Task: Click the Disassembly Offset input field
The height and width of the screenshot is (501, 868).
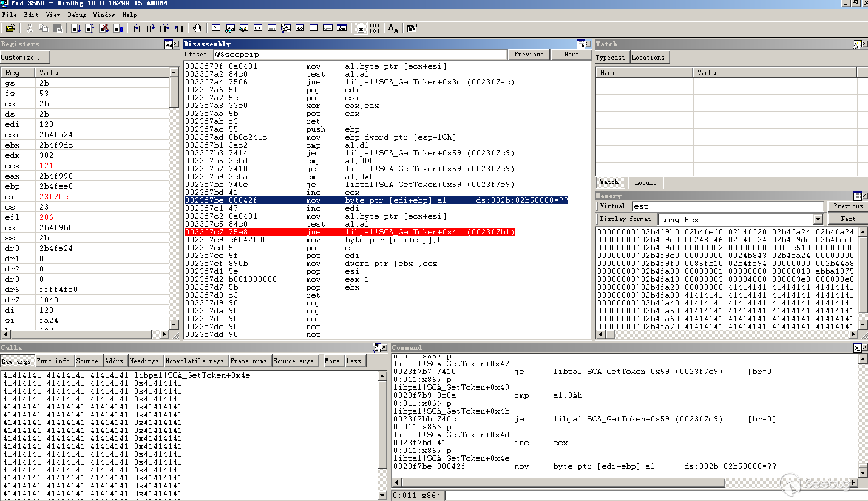Action: pos(359,55)
